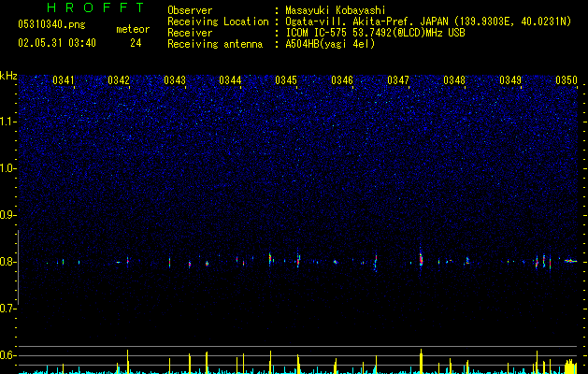Viewport: 588px width, 374px height.
Task: Click the 0348 time marker
Action: tap(454, 80)
